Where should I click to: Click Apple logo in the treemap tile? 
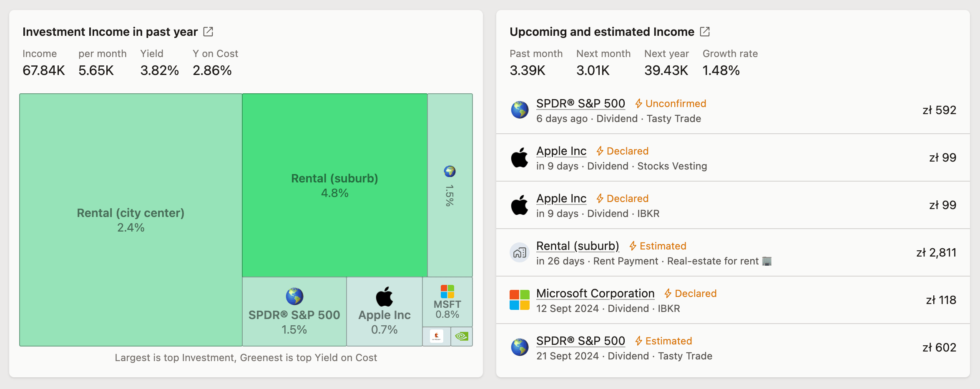click(384, 297)
